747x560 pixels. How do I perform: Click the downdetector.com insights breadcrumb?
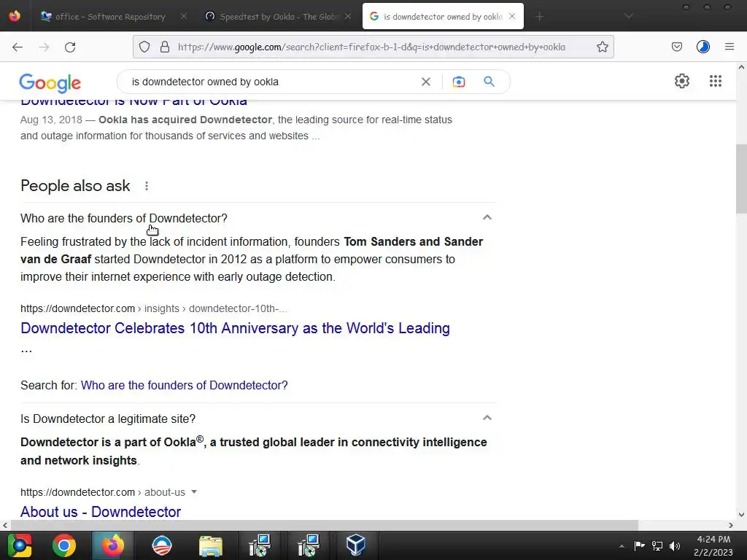coord(153,308)
